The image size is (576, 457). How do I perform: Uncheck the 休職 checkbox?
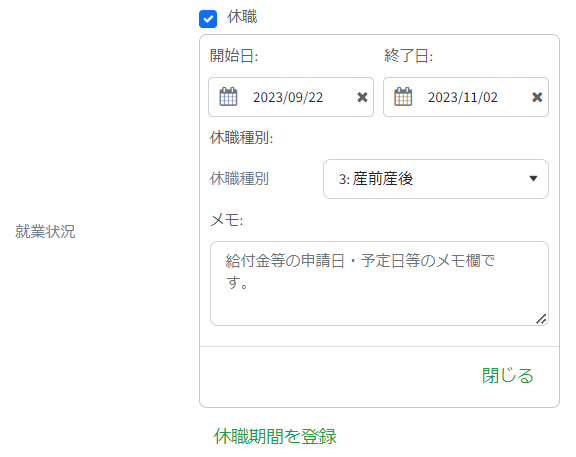point(208,19)
